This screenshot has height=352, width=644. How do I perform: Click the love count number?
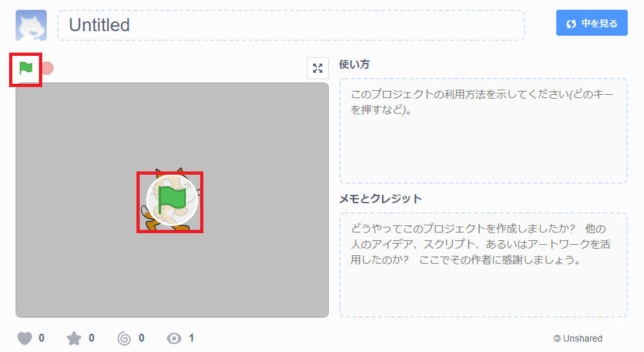tap(42, 338)
